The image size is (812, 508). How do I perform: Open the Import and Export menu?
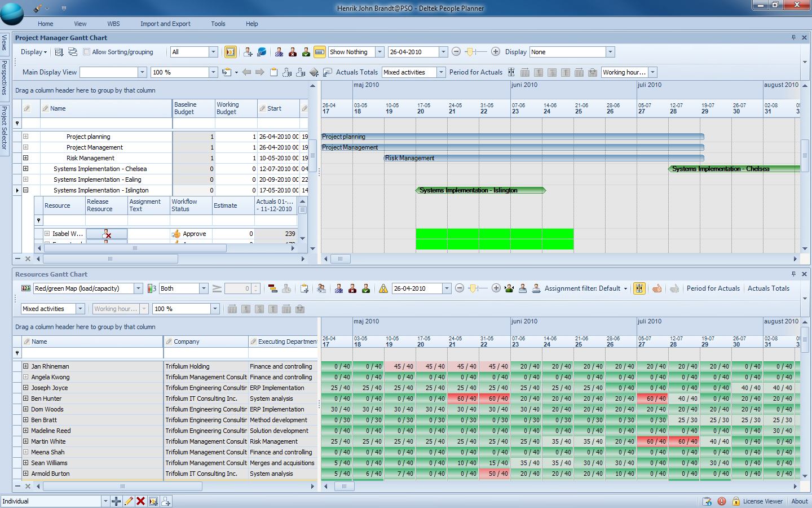[x=165, y=24]
